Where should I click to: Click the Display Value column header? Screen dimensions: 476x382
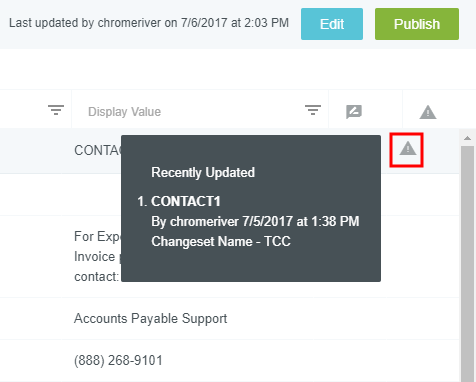tap(124, 112)
